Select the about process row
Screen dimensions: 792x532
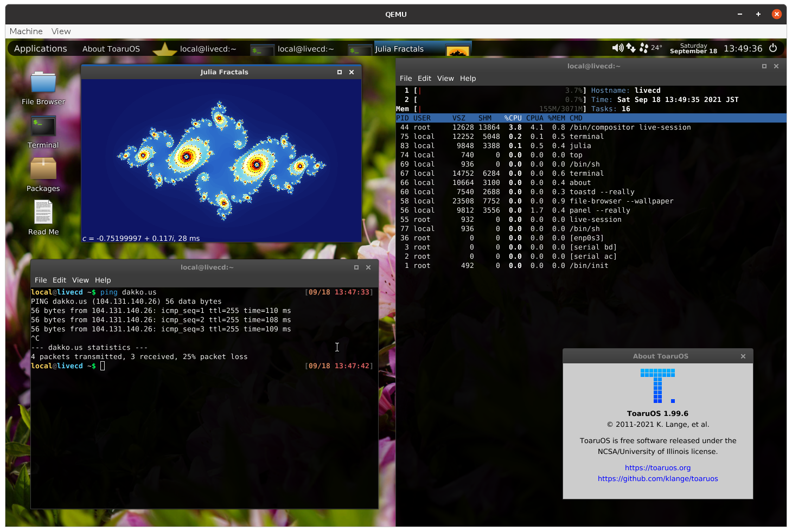591,183
